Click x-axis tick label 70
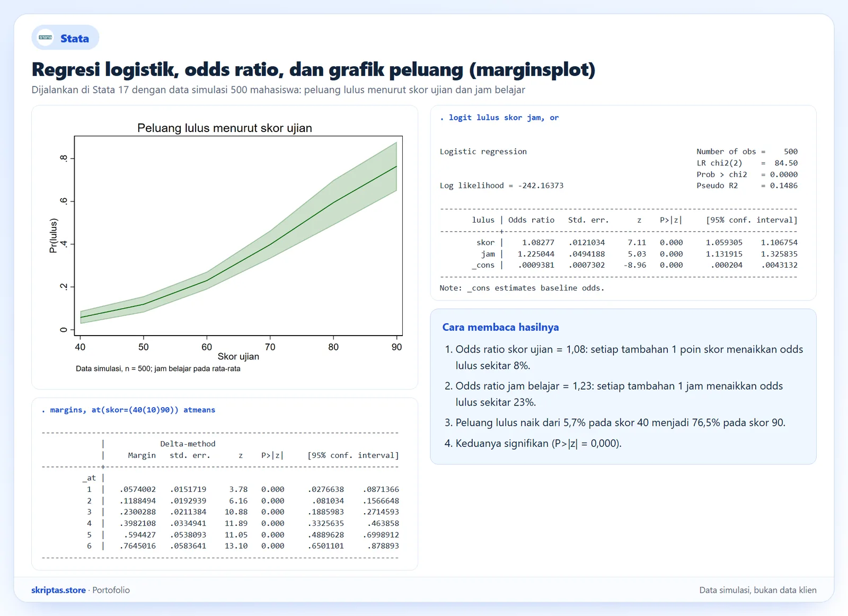Image resolution: width=848 pixels, height=616 pixels. 270,347
